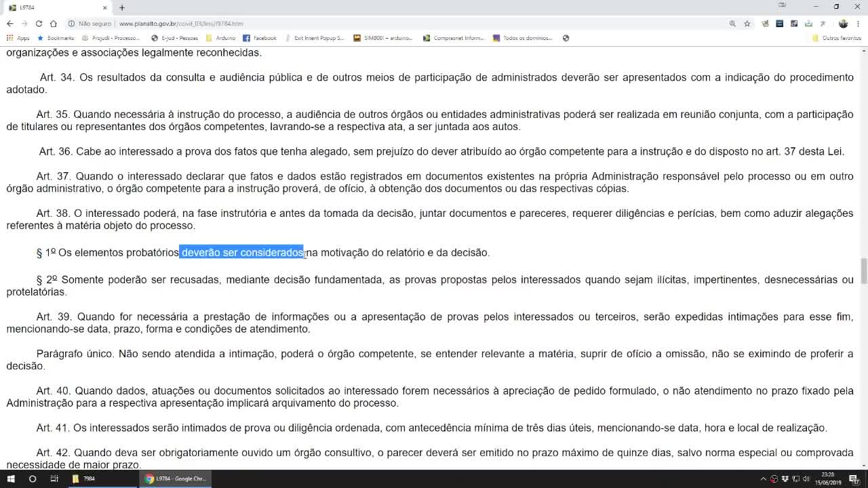Viewport: 868px width, 488px height.
Task: Open the 'Todos os domínios' bookmark
Action: 523,38
